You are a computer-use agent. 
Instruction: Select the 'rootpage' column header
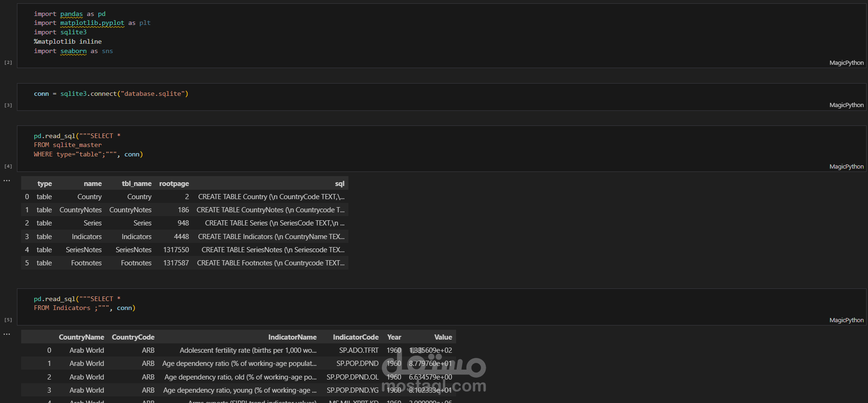click(x=174, y=184)
